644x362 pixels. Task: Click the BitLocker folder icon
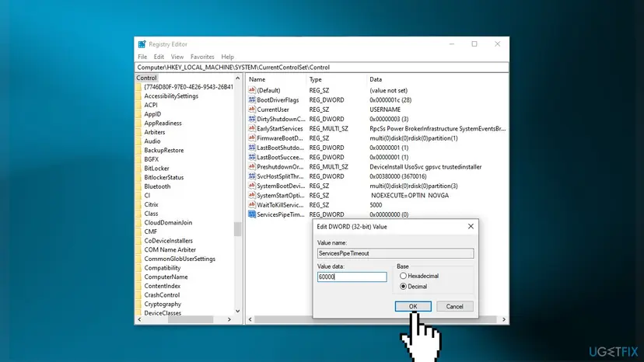(138, 169)
